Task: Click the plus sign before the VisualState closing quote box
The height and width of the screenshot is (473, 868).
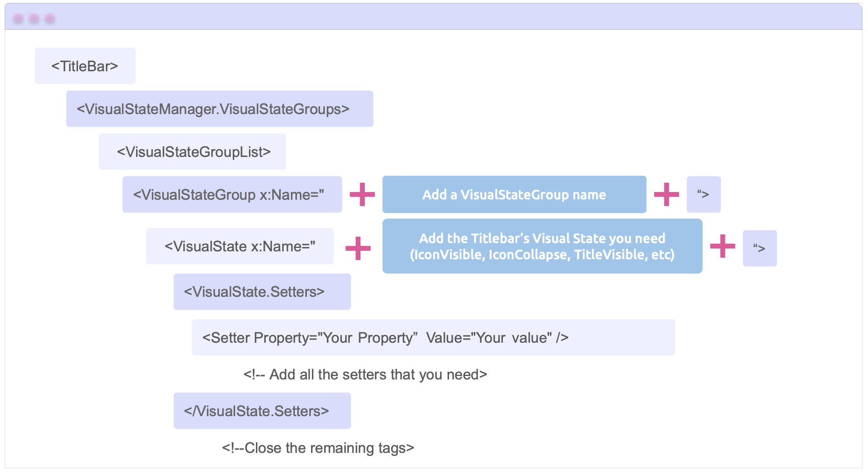Action: pyautogui.click(x=722, y=246)
